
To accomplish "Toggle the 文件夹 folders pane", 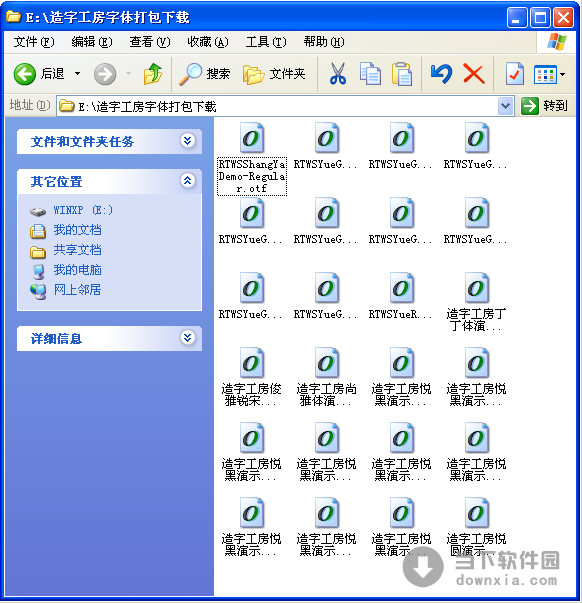I will [x=273, y=74].
